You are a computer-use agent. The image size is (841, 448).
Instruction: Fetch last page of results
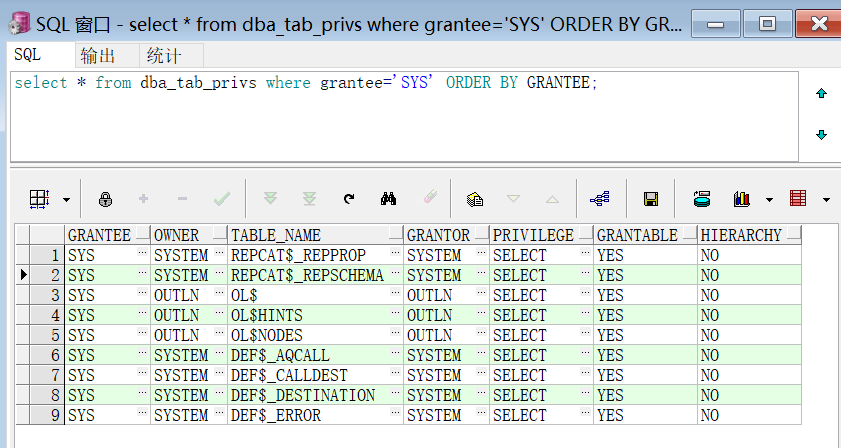(x=309, y=199)
